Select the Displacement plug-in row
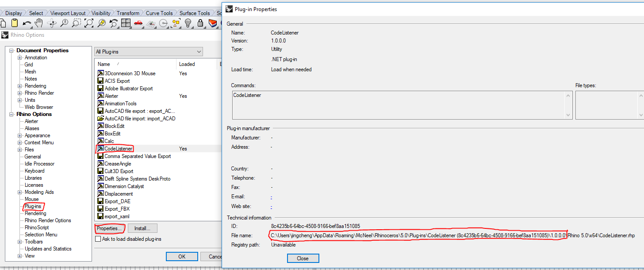Screen dimensions: 644x270 [x=119, y=194]
